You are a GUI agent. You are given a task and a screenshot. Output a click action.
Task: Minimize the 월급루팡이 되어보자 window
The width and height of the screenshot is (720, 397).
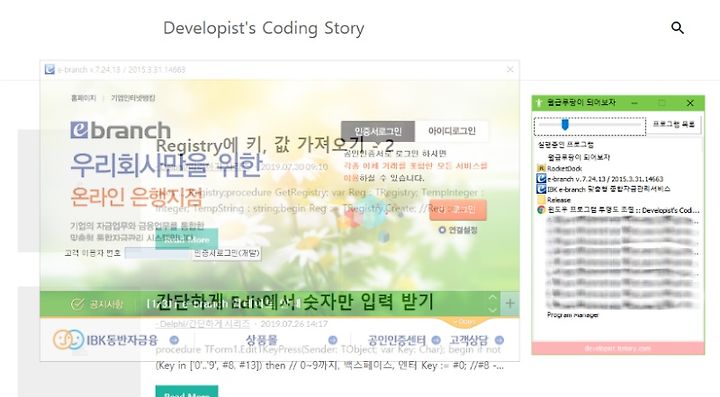[634, 103]
